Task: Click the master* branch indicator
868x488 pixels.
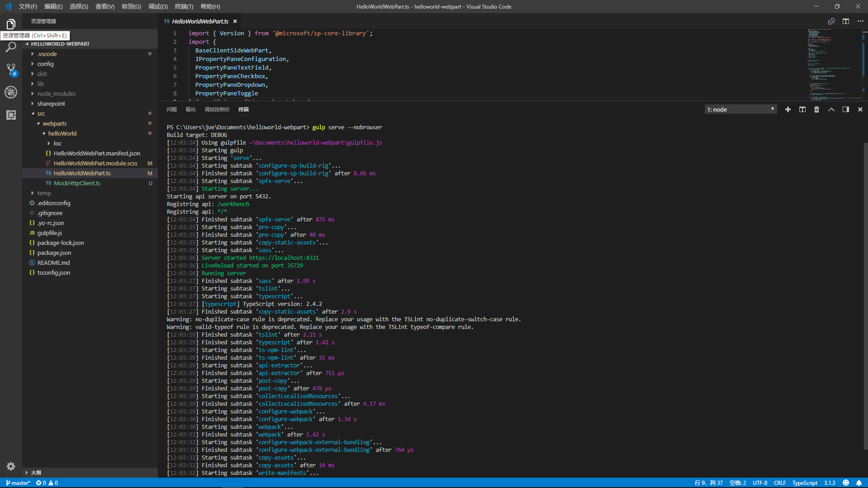Action: pos(18,483)
